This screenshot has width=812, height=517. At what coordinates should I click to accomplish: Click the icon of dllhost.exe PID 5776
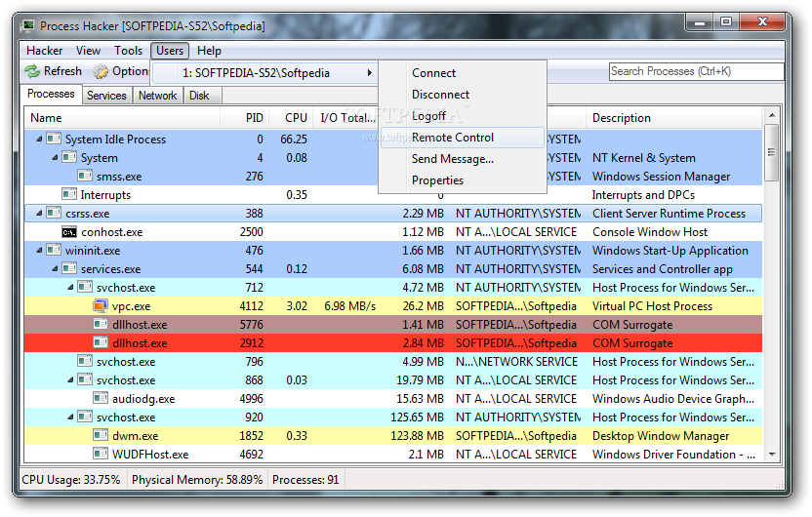[x=101, y=325]
